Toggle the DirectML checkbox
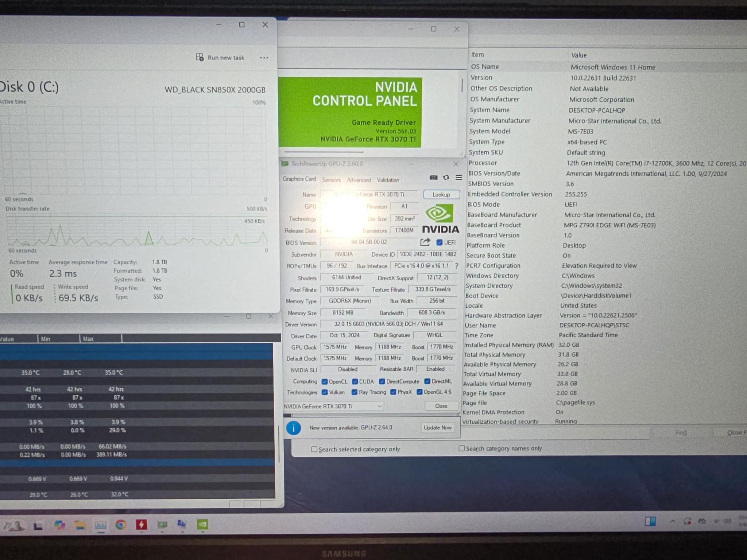 pos(427,381)
